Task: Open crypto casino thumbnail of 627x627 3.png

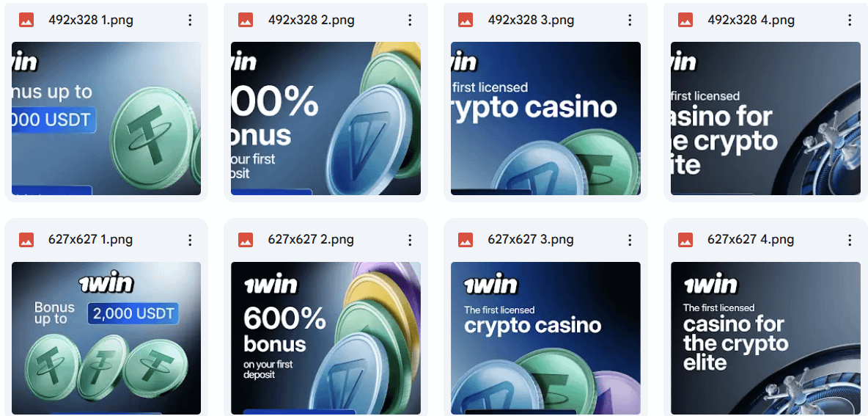Action: click(x=545, y=338)
